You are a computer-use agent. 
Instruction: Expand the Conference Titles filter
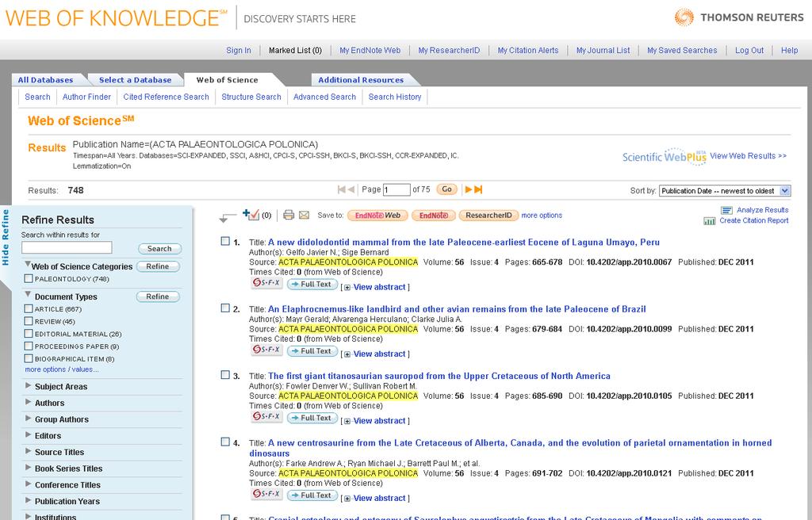28,484
